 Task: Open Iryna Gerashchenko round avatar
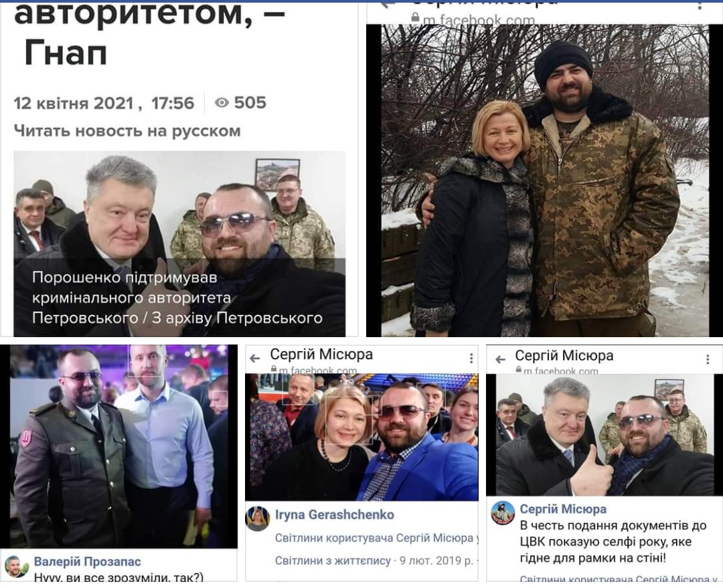[x=257, y=519]
